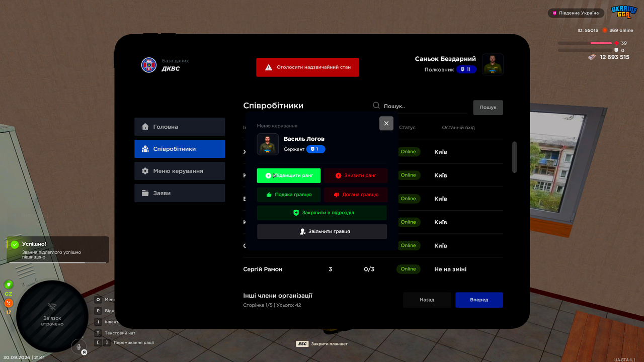Viewport: 644px width, 362px height.
Task: Click the signal-lost icon on the minimap
Action: coord(52,307)
